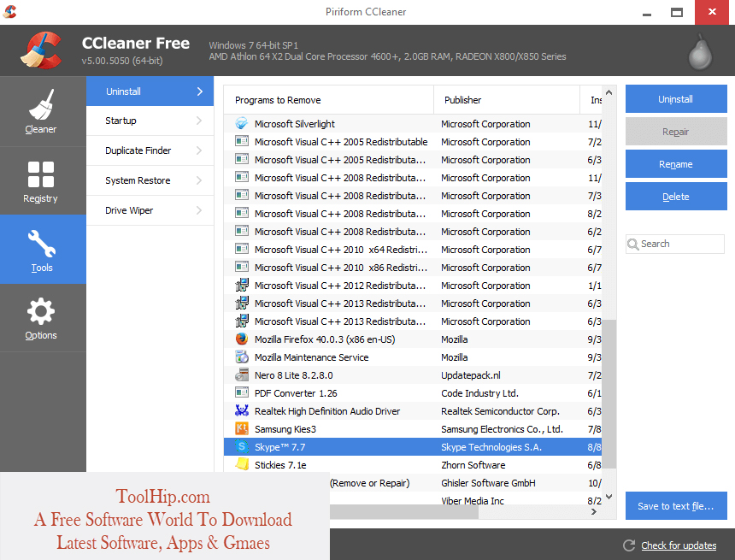Expand the Drive Wiper chevron

[x=199, y=210]
